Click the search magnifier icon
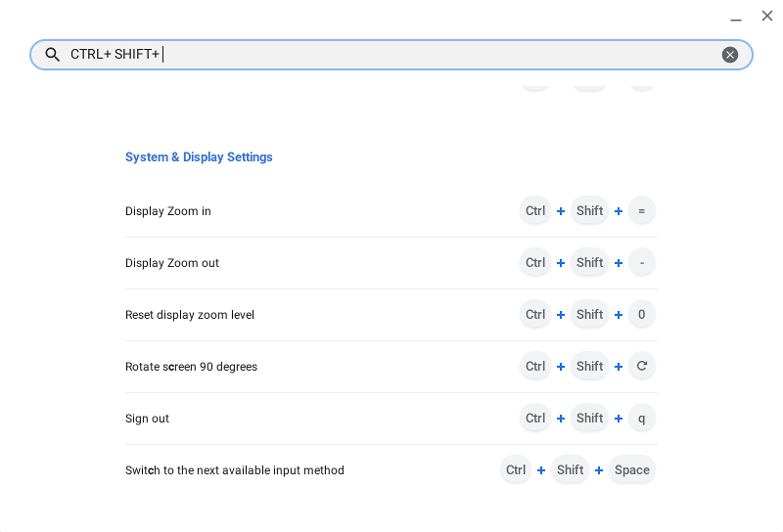This screenshot has width=783, height=532. coord(53,55)
